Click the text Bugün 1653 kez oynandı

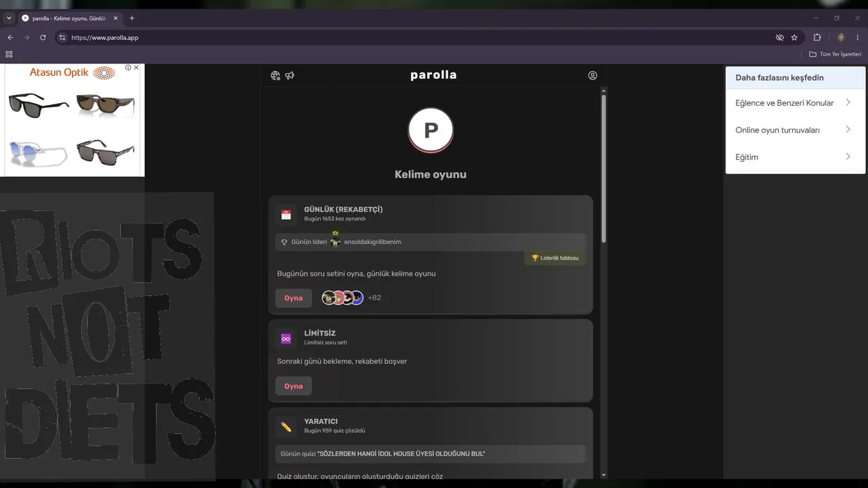335,219
